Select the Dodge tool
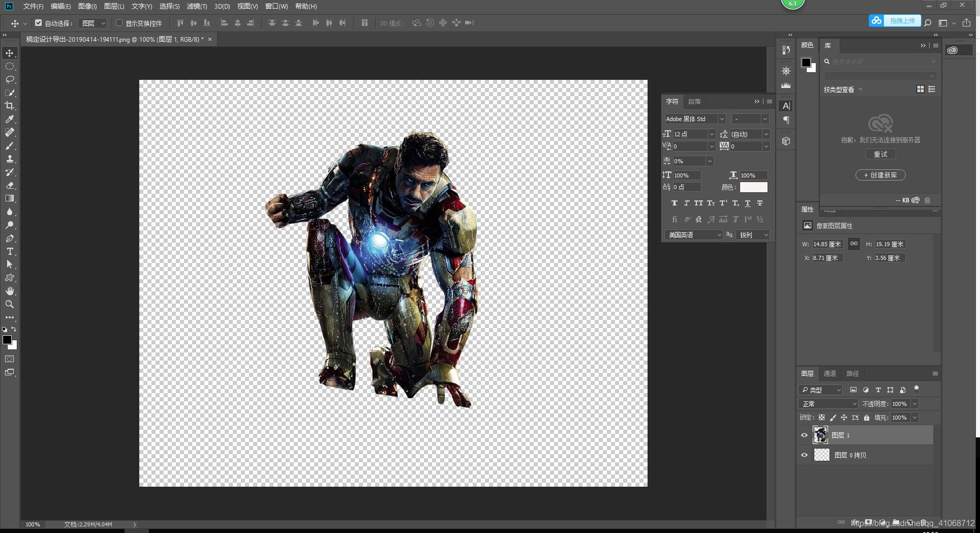 coord(10,225)
